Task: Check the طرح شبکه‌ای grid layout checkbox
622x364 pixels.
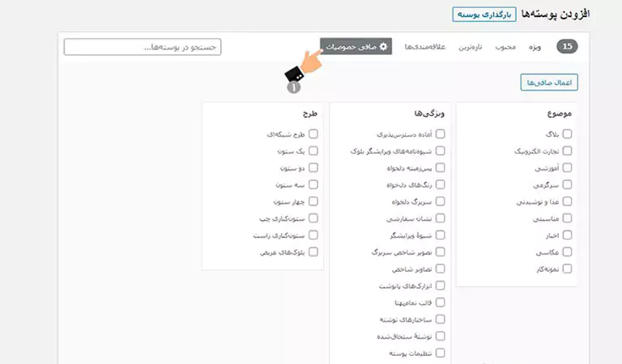Action: point(313,134)
